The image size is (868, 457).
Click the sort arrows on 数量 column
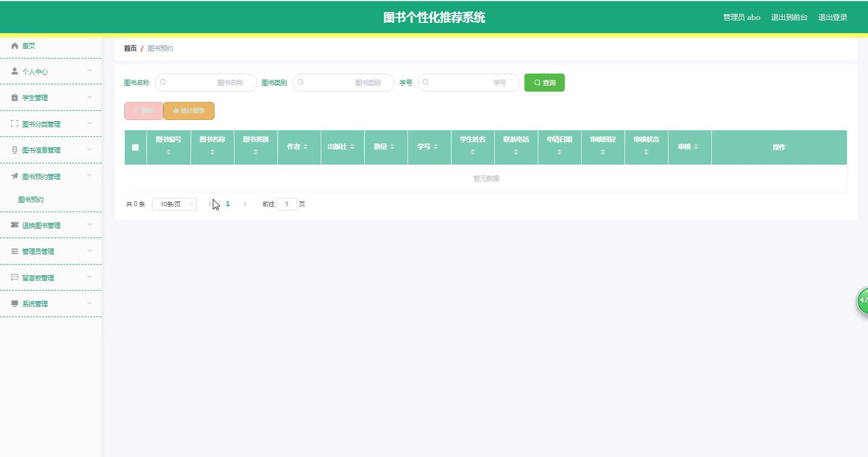tap(392, 147)
